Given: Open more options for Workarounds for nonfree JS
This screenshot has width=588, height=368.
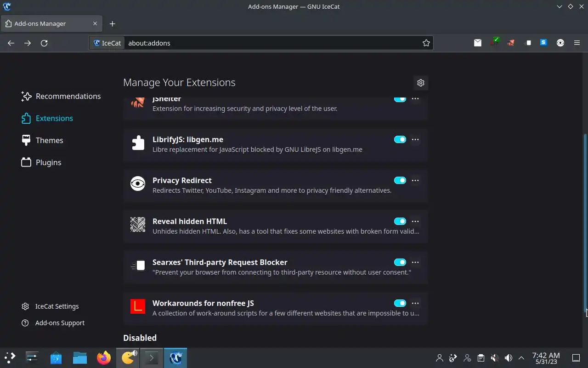Looking at the screenshot, I should pos(415,303).
